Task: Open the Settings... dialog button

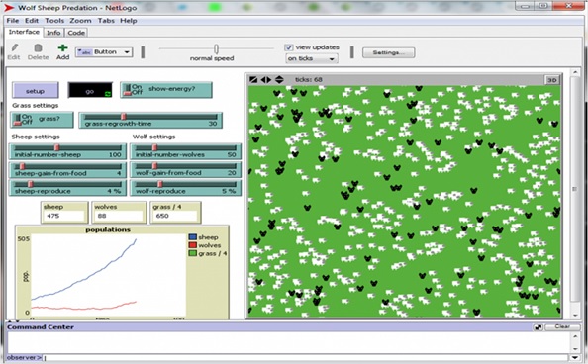Action: click(x=388, y=52)
